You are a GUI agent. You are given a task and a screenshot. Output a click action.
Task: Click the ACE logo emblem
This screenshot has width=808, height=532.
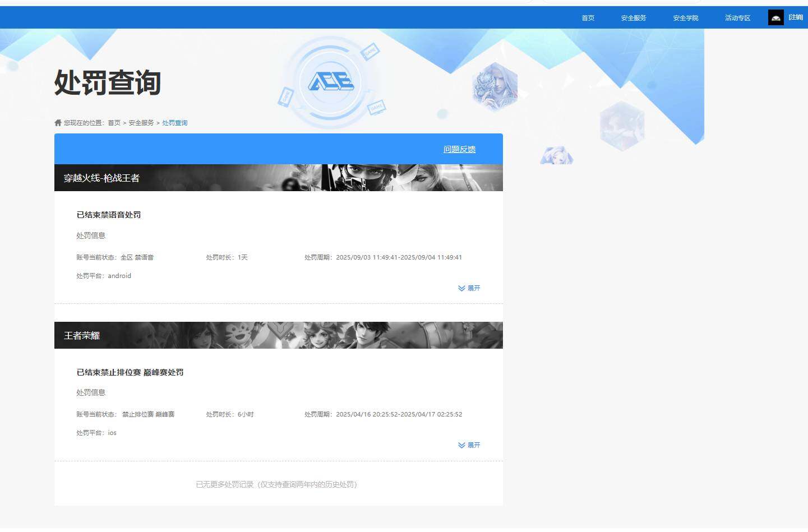click(331, 82)
